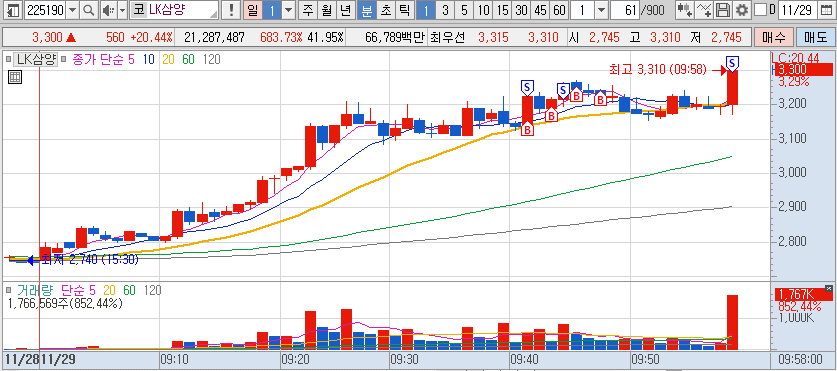837x371 pixels.
Task: Click the 거래량 volume legend label
Action: (36, 291)
